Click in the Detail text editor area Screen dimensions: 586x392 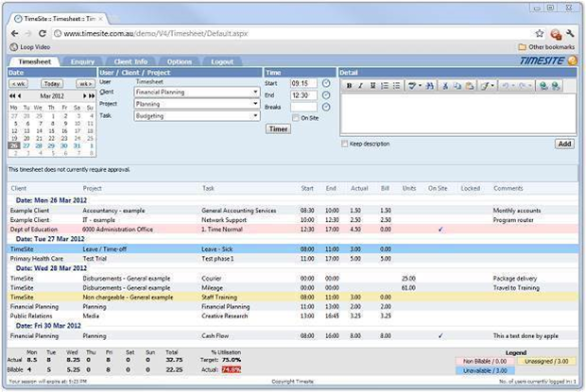point(458,113)
